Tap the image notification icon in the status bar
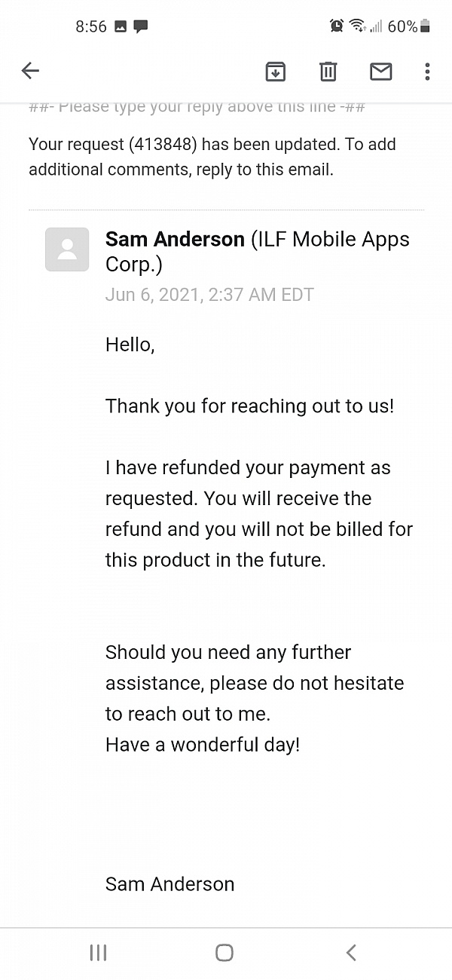Image resolution: width=452 pixels, height=980 pixels. tap(121, 26)
